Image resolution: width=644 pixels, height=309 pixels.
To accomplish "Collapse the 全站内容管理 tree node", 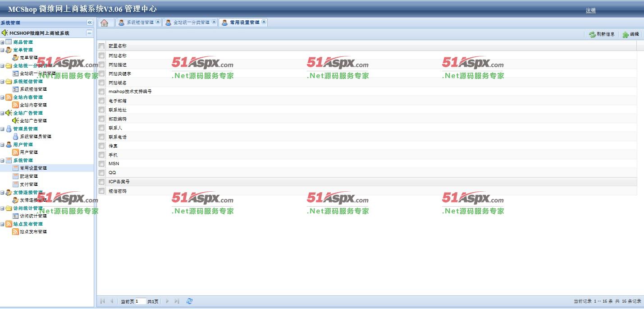I will click(2, 97).
